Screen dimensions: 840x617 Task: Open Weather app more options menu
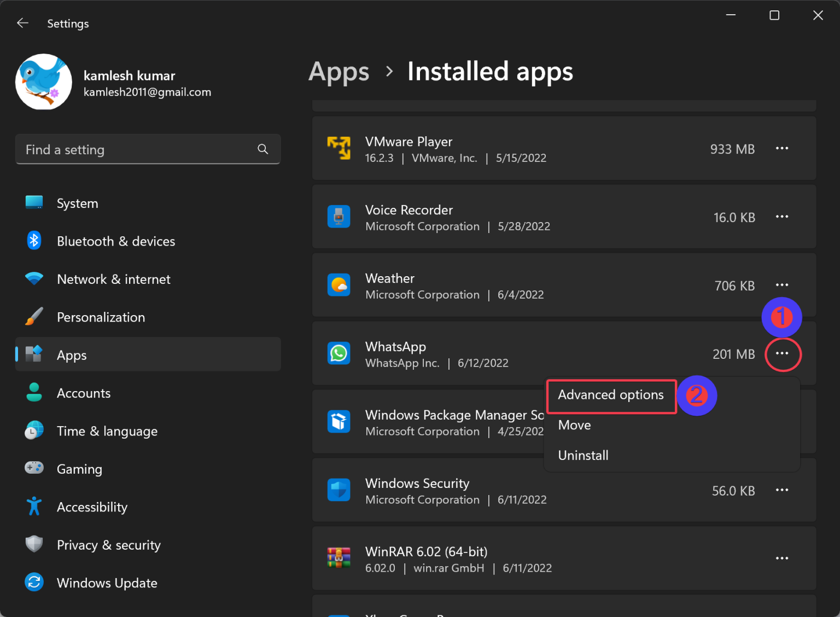(x=781, y=285)
